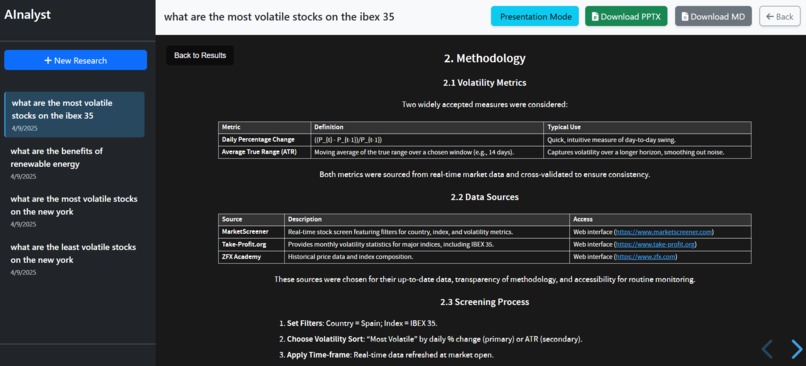Open 'benefits of renewable energy' research
Viewport: 806px width, 366px height.
[75, 162]
